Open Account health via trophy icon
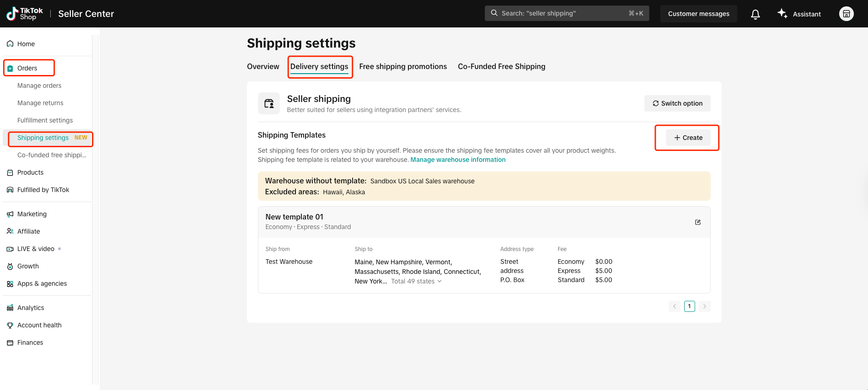This screenshot has height=390, width=868. pos(10,325)
